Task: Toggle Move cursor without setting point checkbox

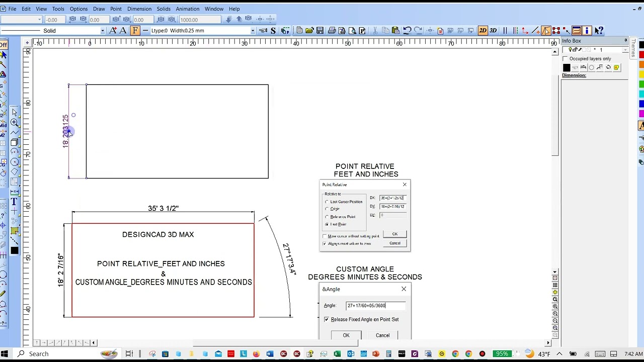Action: (x=325, y=236)
